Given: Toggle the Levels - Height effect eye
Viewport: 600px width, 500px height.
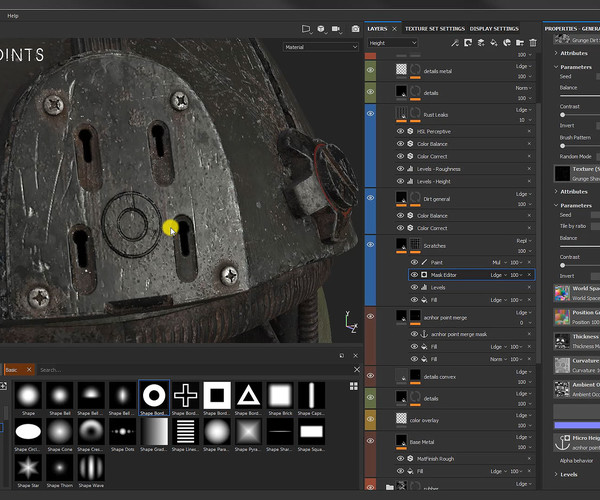Looking at the screenshot, I should 400,181.
